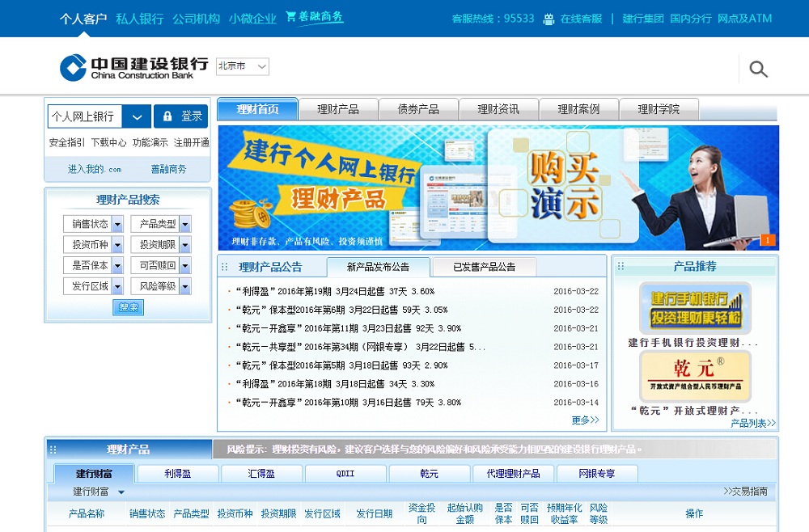809x532 pixels.
Task: Open “乾元-开鑫享”2016年第11期 announcement
Action: 348,328
